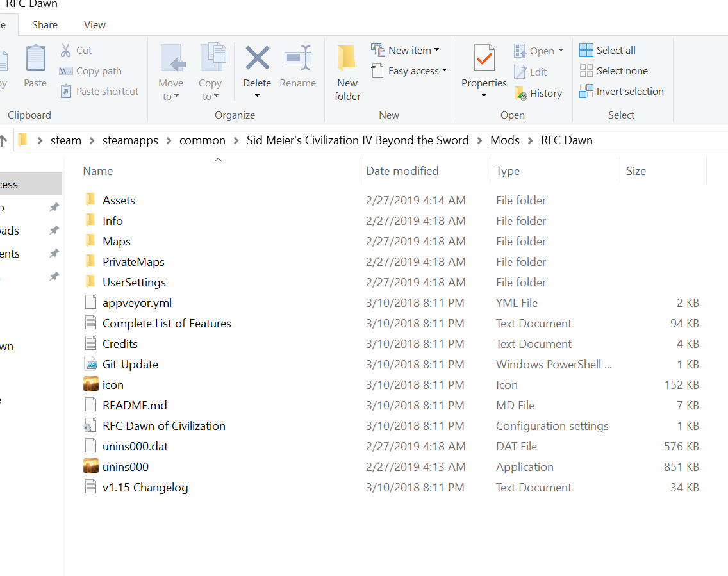Screen dimensions: 728x576
Task: Click the Paste shortcut icon
Action: [x=66, y=91]
